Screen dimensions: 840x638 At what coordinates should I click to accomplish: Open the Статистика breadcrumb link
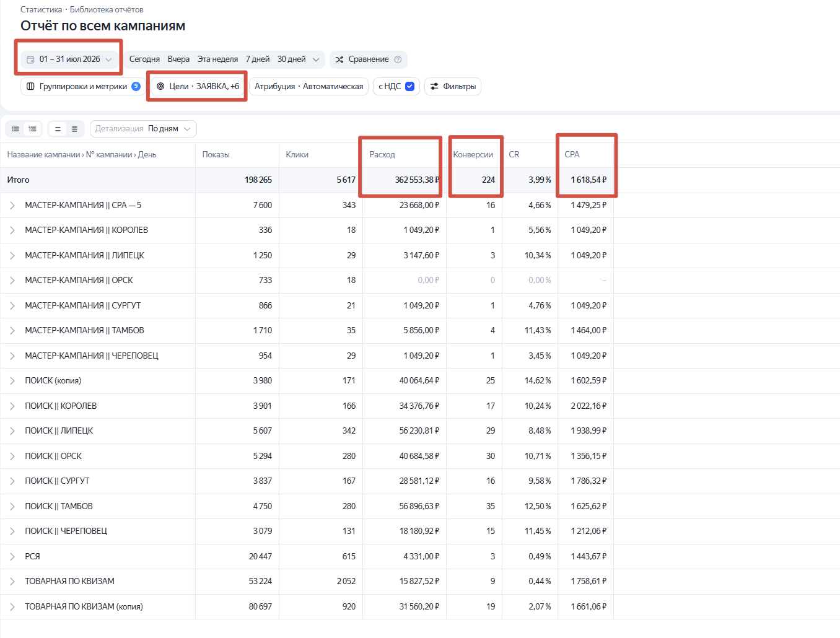[41, 9]
